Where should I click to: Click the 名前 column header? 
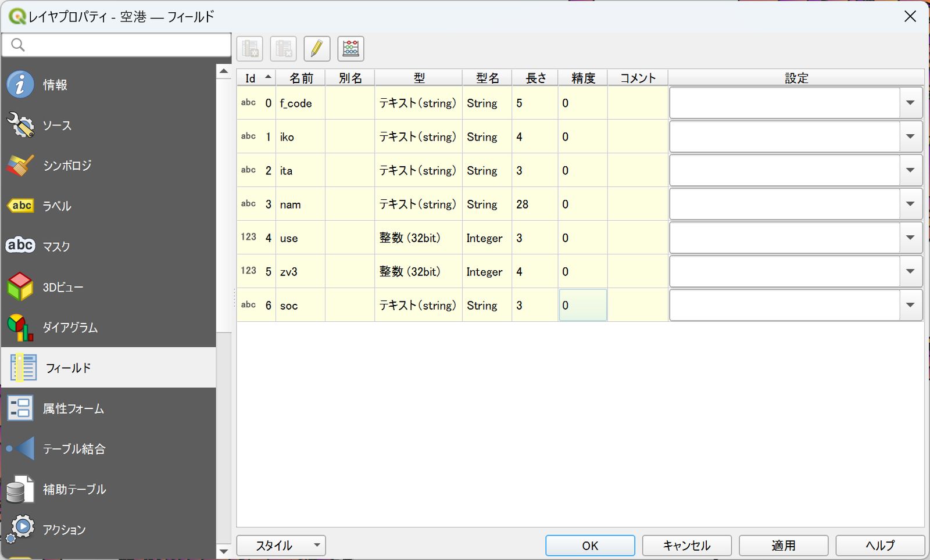(301, 78)
